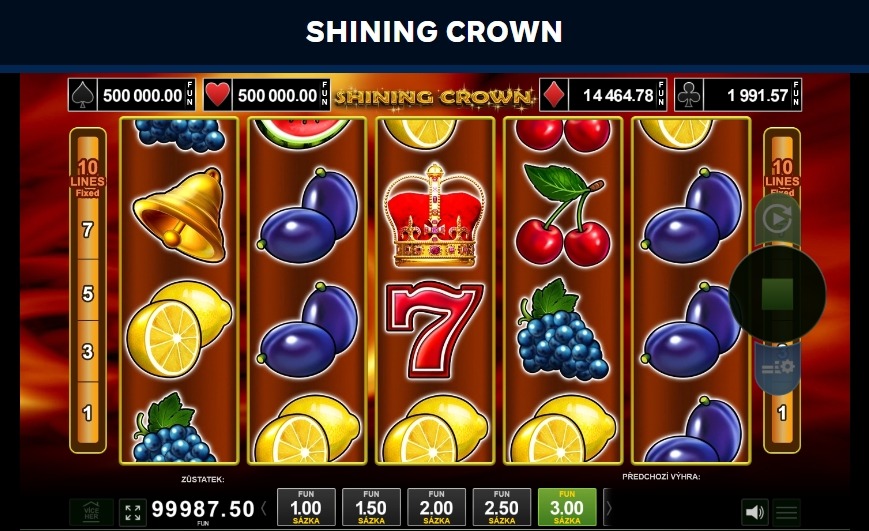869x531 pixels.
Task: Start autoplay with the circular arrow icon
Action: click(x=777, y=219)
